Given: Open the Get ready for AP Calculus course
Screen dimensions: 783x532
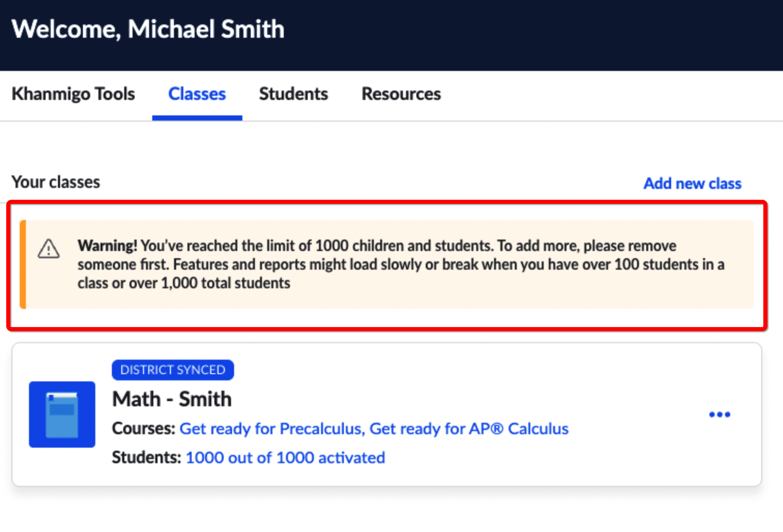Looking at the screenshot, I should (x=469, y=428).
